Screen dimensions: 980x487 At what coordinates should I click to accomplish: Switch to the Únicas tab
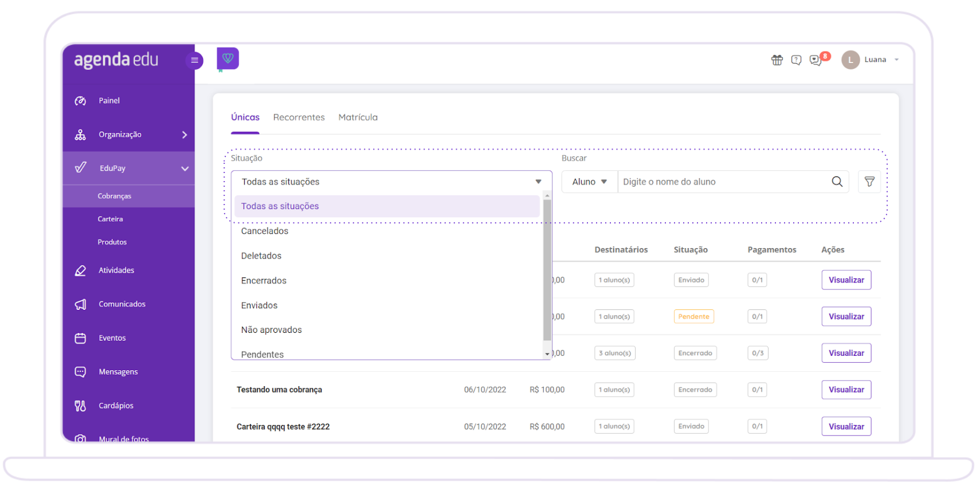tap(245, 117)
